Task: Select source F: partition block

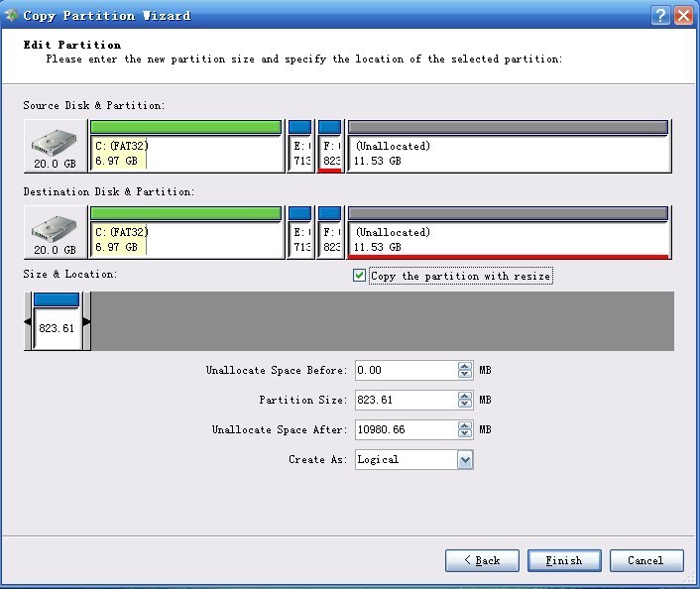Action: [330, 147]
